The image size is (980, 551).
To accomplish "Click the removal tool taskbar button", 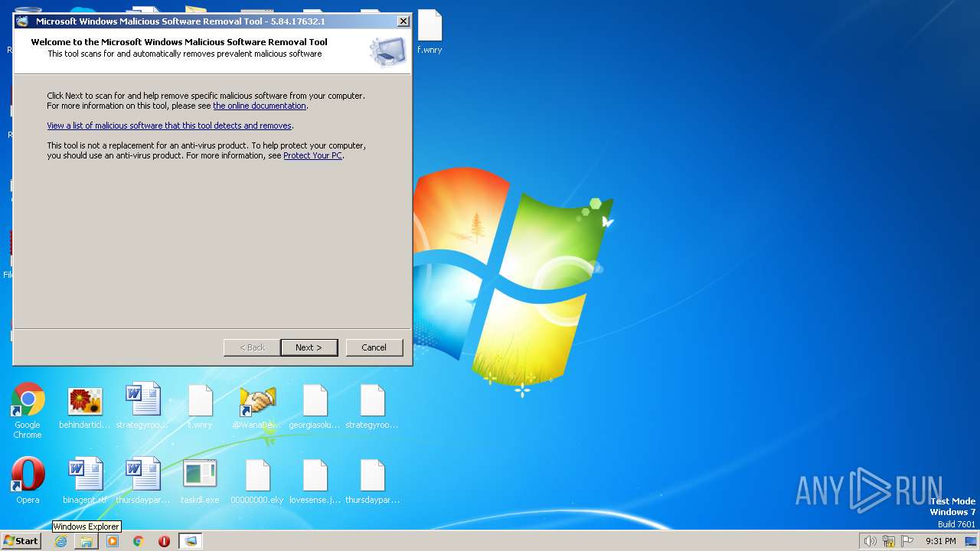I will pyautogui.click(x=191, y=541).
